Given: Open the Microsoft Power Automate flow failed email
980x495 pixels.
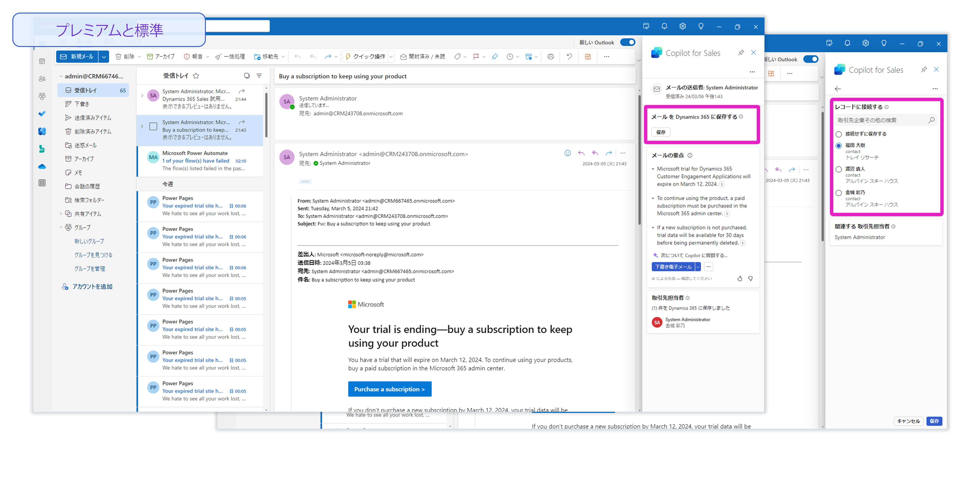Looking at the screenshot, I should click(201, 161).
